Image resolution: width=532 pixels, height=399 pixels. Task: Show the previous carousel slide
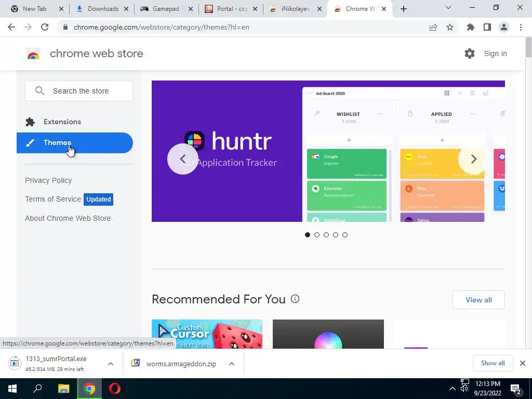[x=182, y=159]
